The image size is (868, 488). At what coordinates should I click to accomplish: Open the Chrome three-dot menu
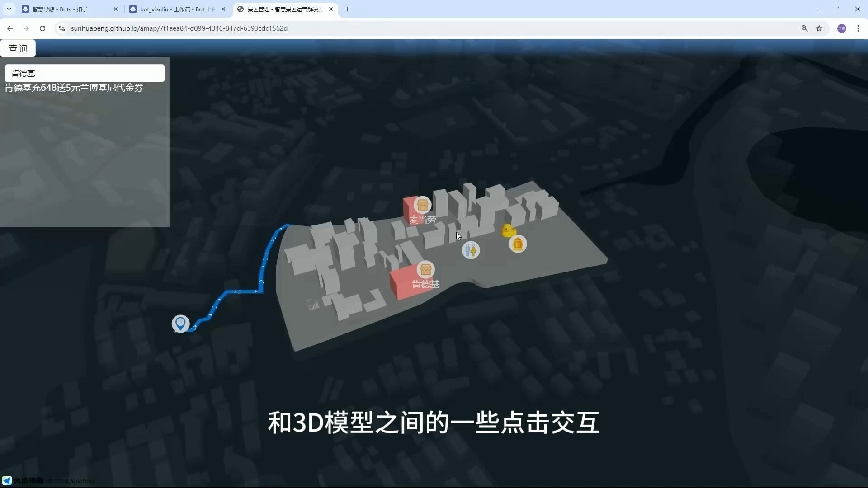pos(858,28)
